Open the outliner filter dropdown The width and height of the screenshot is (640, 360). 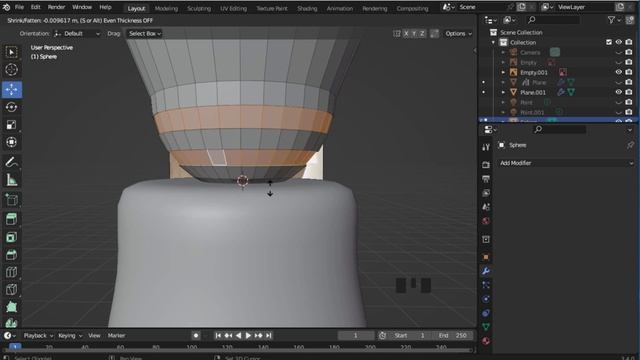pos(613,20)
